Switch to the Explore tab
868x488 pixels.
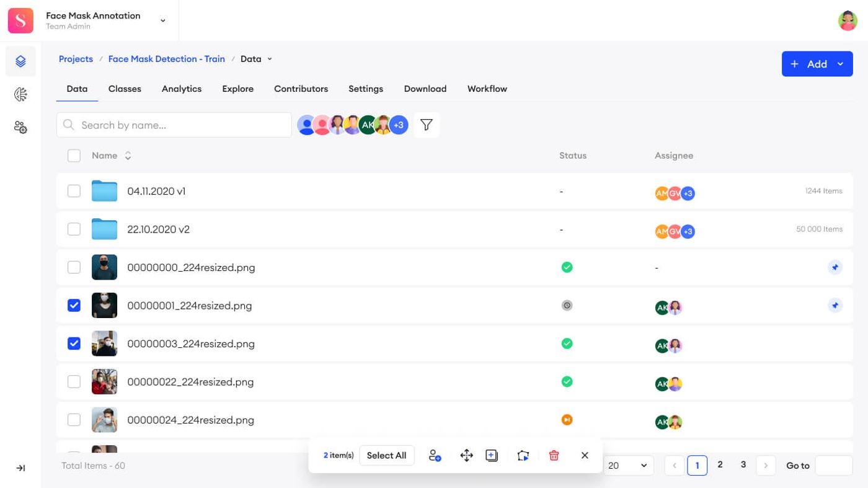coord(238,89)
